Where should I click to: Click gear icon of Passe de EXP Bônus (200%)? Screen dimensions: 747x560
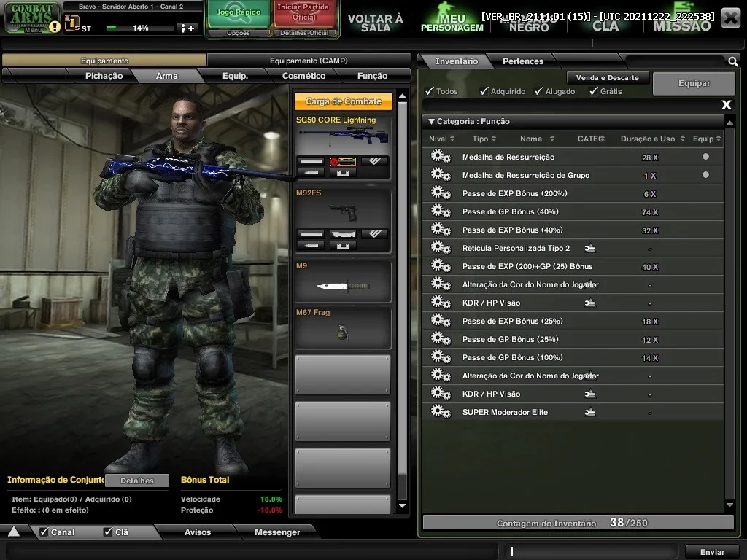pyautogui.click(x=441, y=193)
